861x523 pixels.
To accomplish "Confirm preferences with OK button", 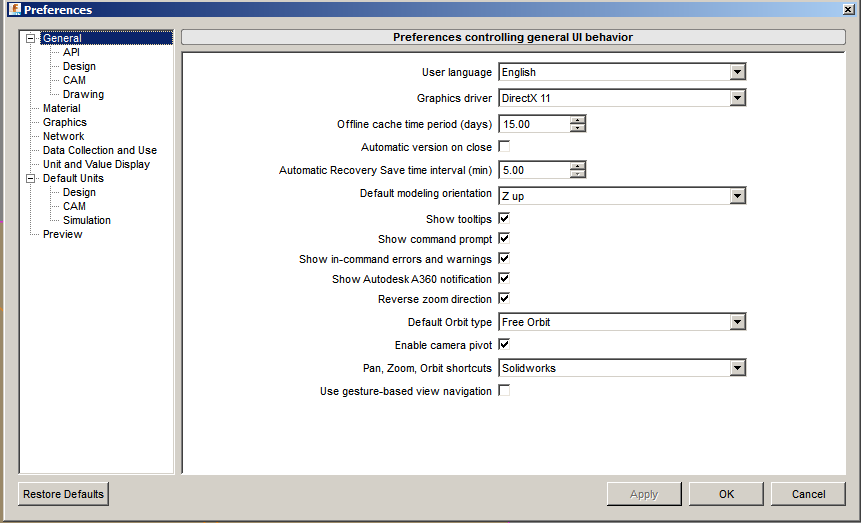I will pos(726,494).
